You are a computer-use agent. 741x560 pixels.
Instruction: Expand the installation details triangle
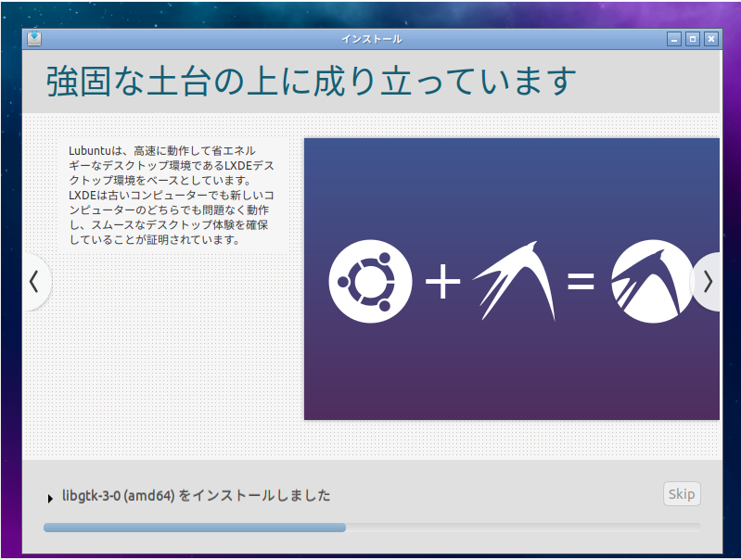pos(50,498)
